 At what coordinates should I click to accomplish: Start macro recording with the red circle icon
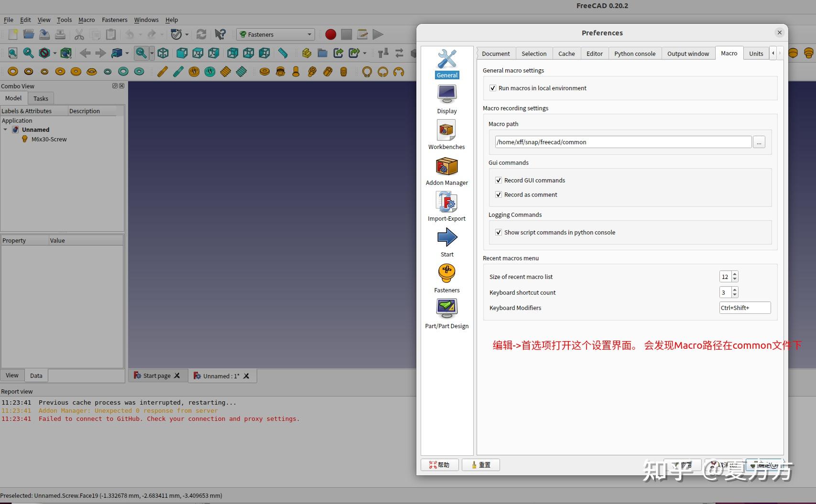pos(330,34)
